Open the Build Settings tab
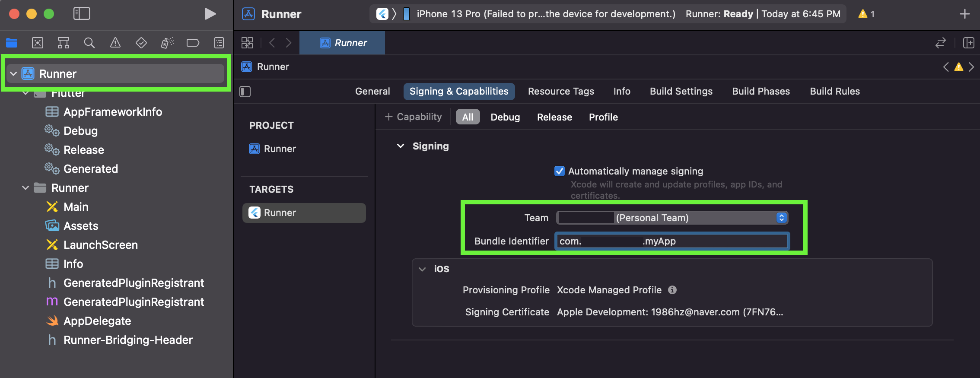Image resolution: width=980 pixels, height=378 pixels. coord(681,92)
